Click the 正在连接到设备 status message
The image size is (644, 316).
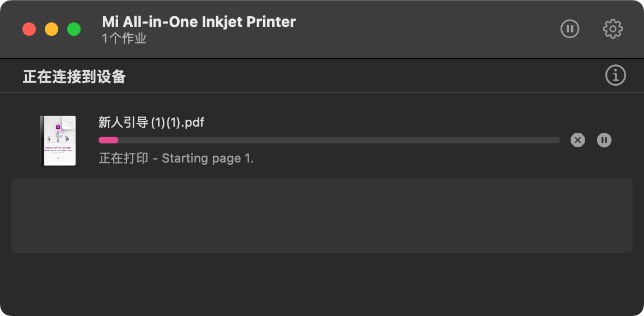74,76
